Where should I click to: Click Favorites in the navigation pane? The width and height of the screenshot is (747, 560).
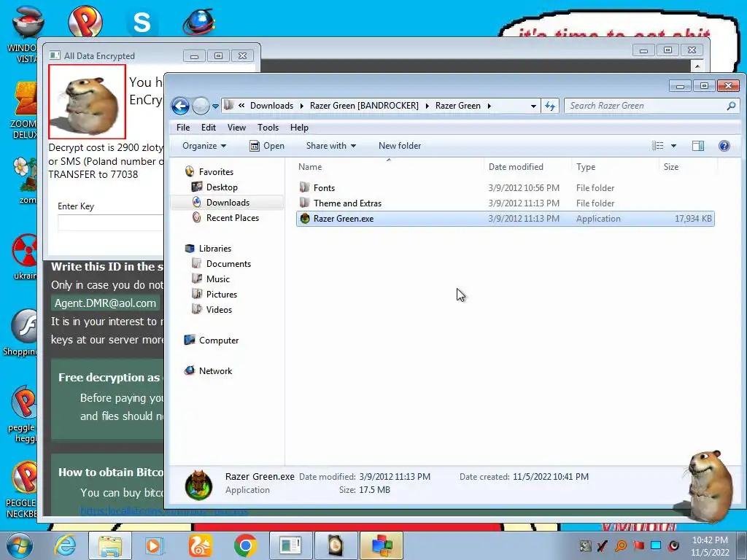pyautogui.click(x=209, y=171)
